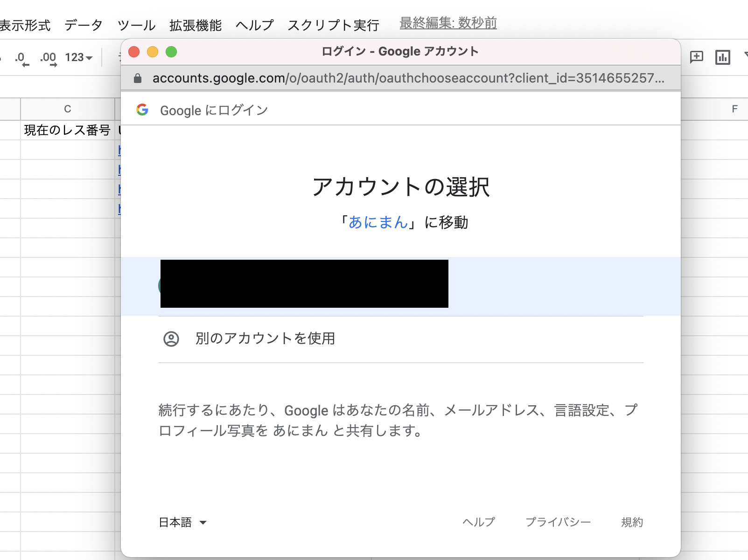748x560 pixels.
Task: Open the ツール menu
Action: (136, 25)
